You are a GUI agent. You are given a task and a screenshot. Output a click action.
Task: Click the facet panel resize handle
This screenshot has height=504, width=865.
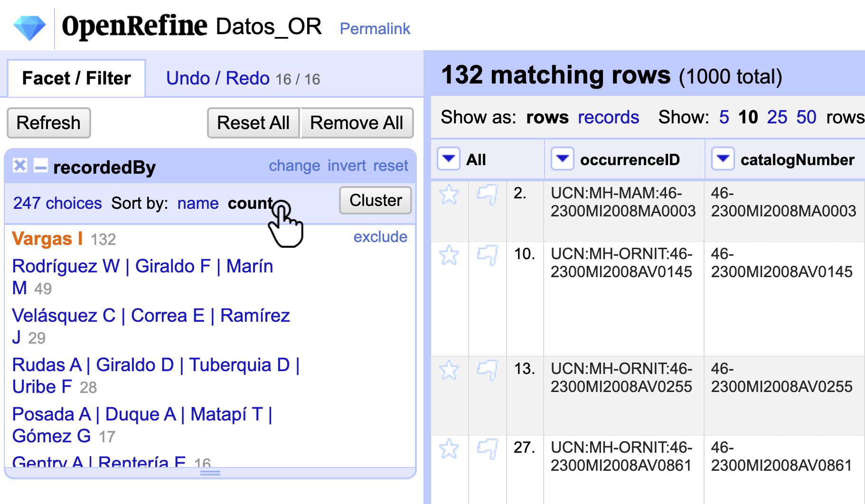tap(210, 473)
